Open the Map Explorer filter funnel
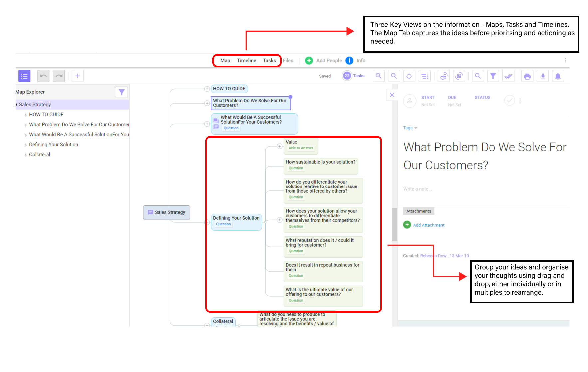This screenshot has height=372, width=588. (122, 92)
